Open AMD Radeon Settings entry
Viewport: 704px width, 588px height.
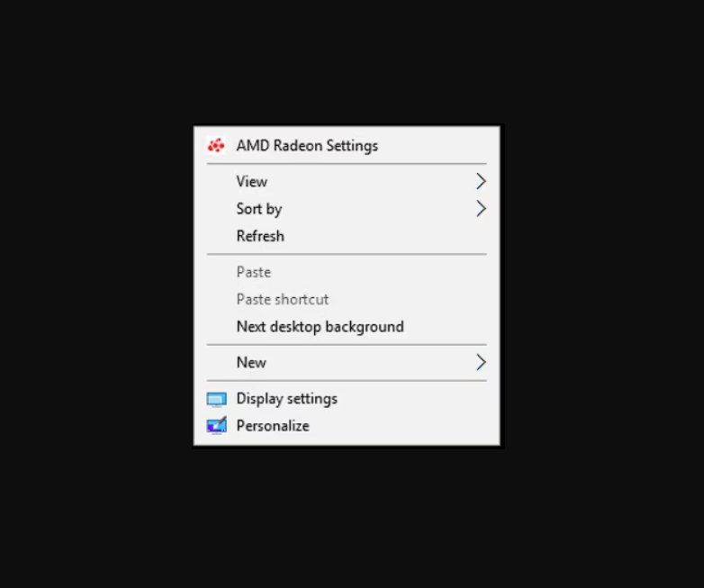307,146
